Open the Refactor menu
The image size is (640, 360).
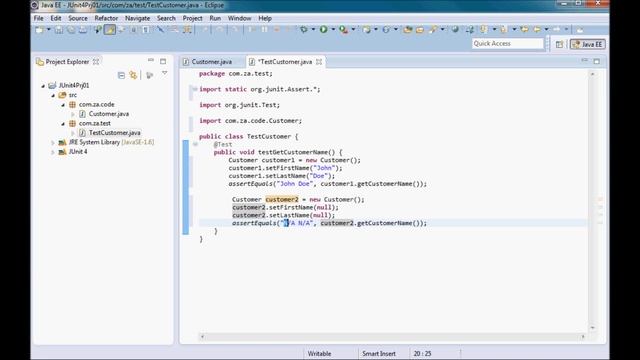[x=106, y=18]
